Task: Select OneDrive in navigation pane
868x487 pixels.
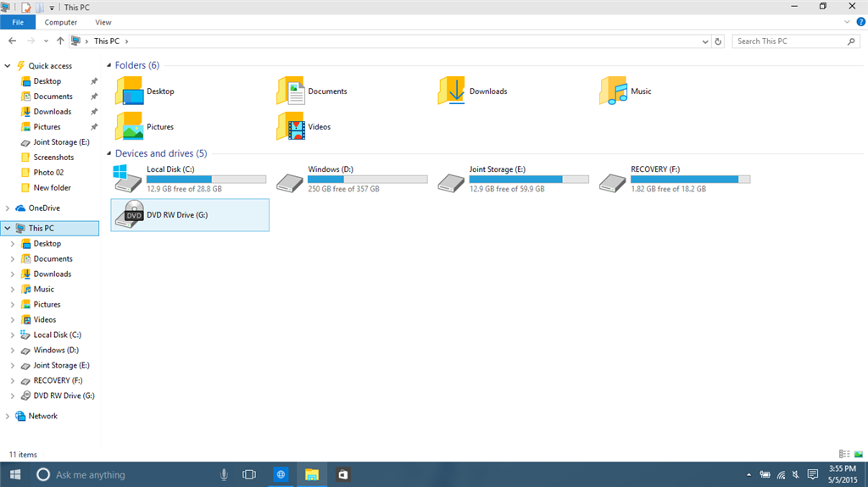Action: point(44,208)
